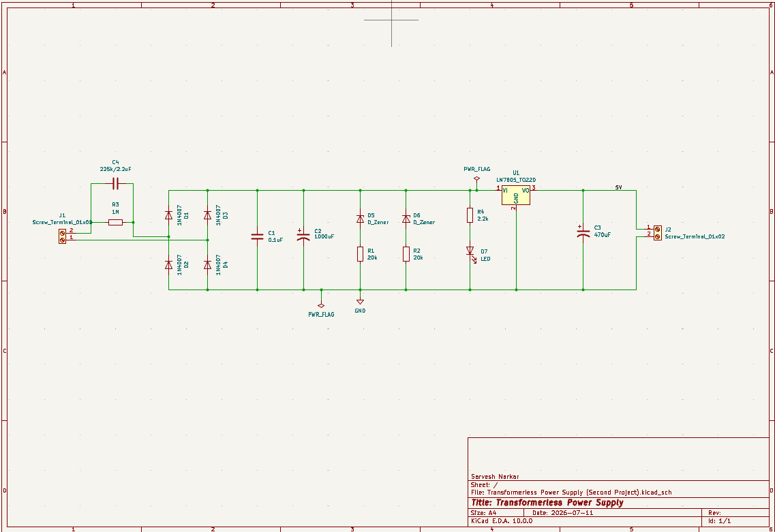Select the R2 resistor symbol
Image resolution: width=775 pixels, height=532 pixels.
(x=406, y=254)
